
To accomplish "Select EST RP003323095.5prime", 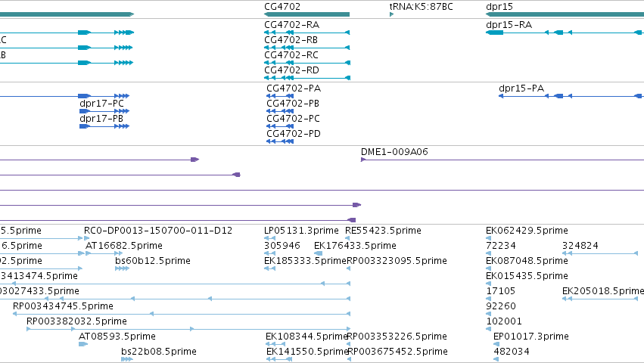I will click(x=397, y=261).
